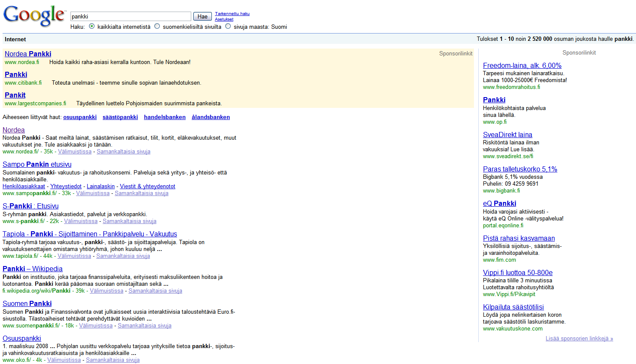Screen dimensions: 636x364
Task: Open Tarkennettu haku link
Action: point(232,14)
